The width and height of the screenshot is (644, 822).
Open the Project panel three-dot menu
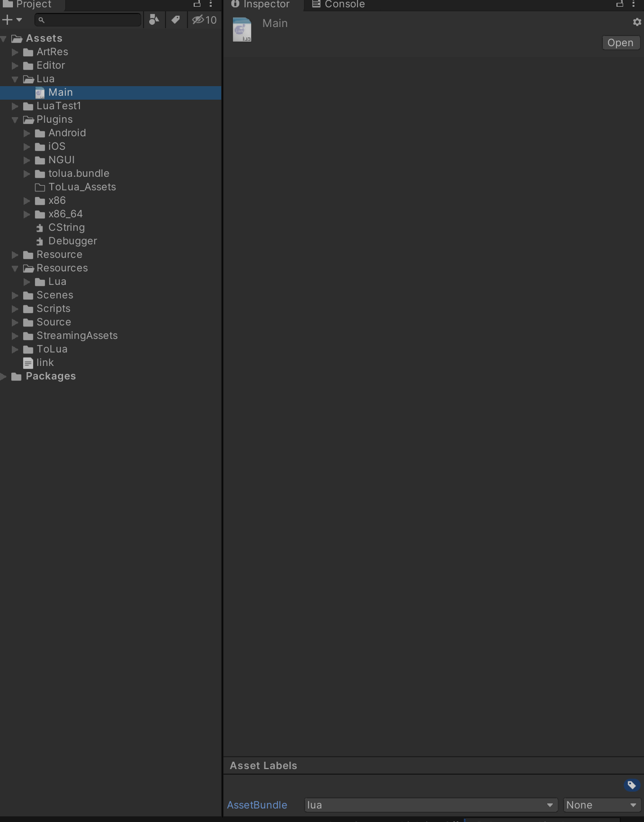pos(211,4)
